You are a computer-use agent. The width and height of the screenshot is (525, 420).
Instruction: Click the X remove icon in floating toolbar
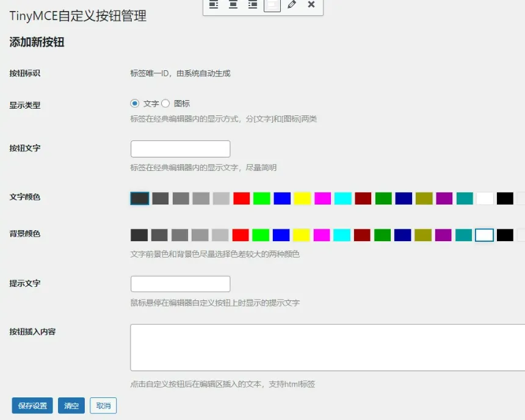click(311, 5)
